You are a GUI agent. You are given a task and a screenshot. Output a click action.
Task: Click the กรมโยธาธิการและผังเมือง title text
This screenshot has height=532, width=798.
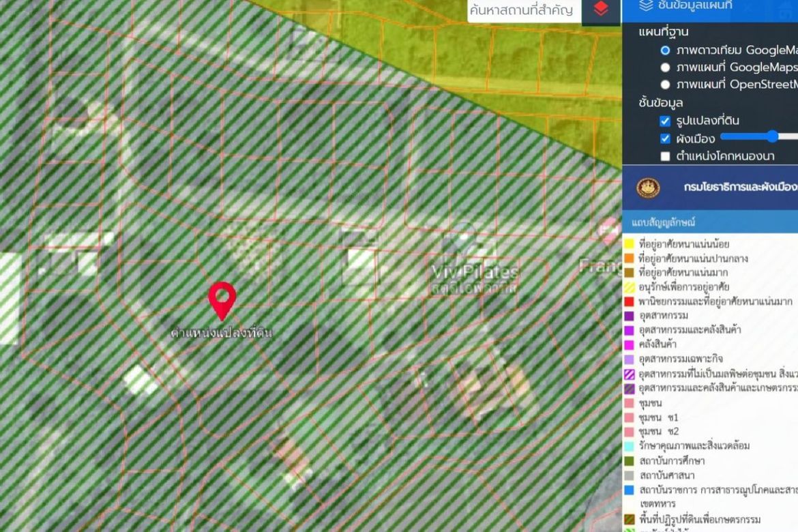coord(741,188)
